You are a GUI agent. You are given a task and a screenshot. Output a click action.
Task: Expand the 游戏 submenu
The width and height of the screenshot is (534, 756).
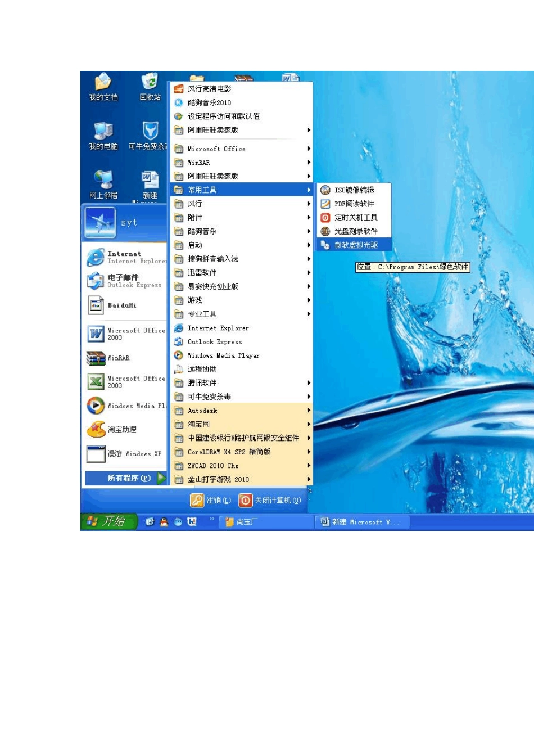click(x=242, y=300)
